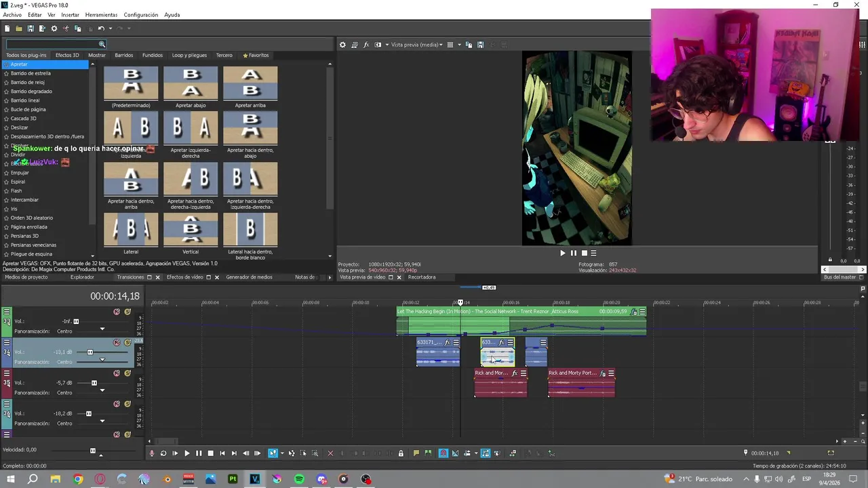Viewport: 868px width, 488px height.
Task: Select the Zoom Edit magnifier tool
Action: (315, 453)
